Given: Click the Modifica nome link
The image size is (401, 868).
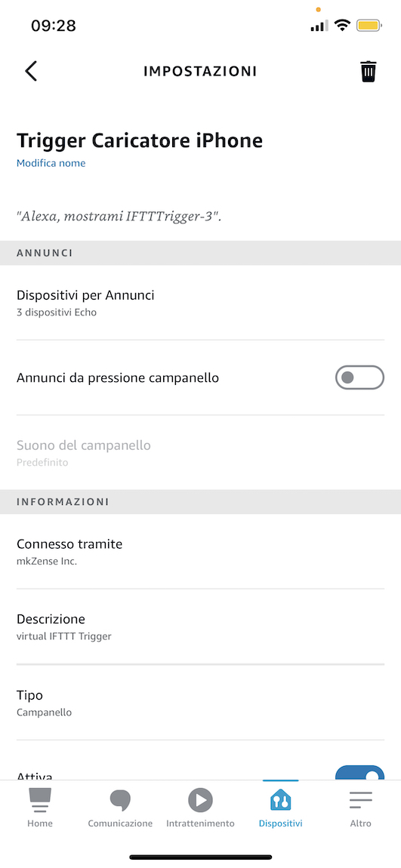Looking at the screenshot, I should click(x=51, y=163).
